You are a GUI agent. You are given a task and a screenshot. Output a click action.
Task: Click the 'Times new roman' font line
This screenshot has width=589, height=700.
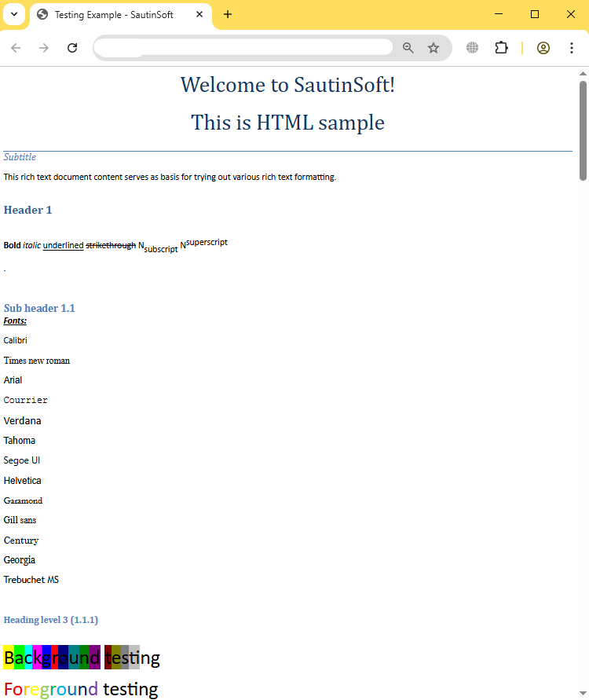click(x=37, y=361)
